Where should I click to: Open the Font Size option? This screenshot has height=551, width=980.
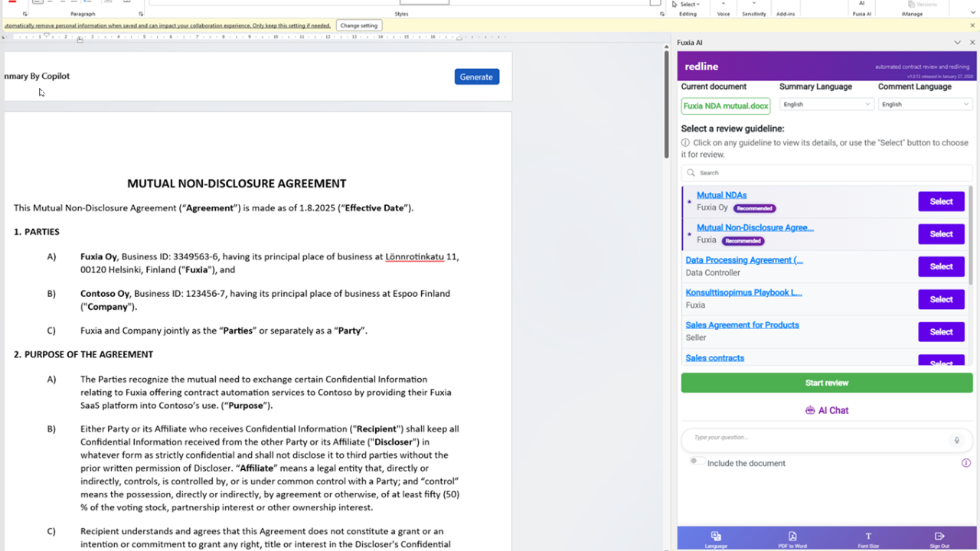click(868, 540)
